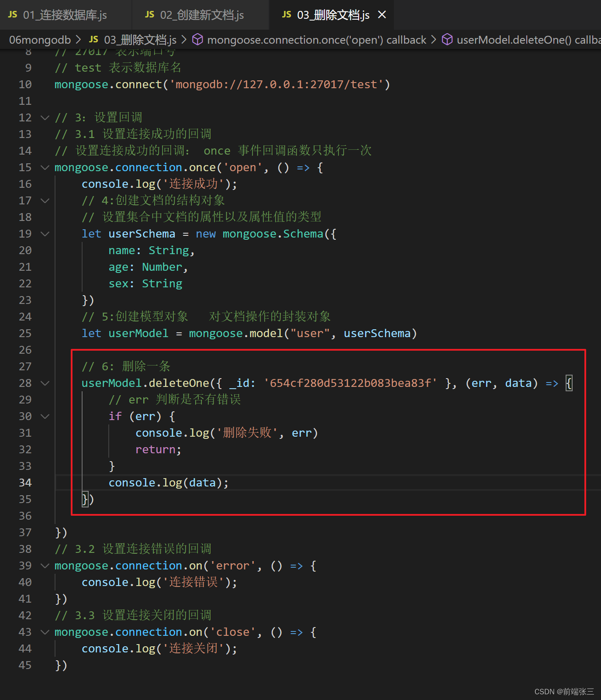Collapse the comment fold at line 17
601x700 pixels.
pos(45,200)
